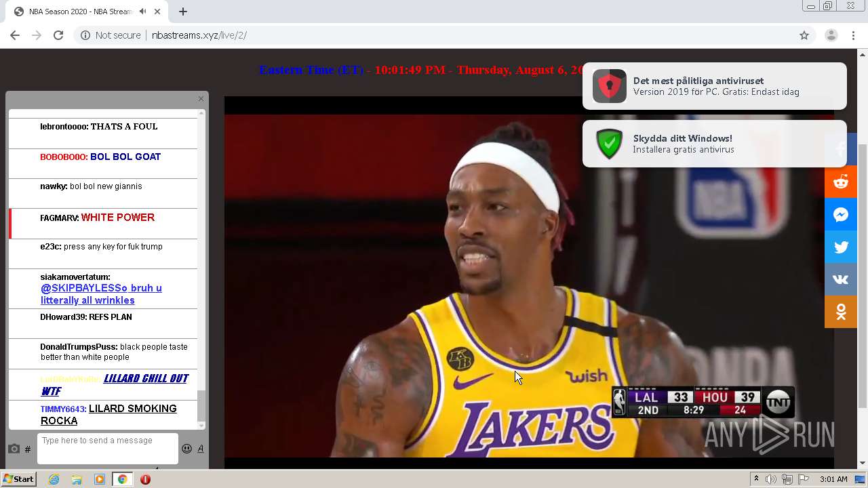Open a new browser tab

(x=182, y=12)
